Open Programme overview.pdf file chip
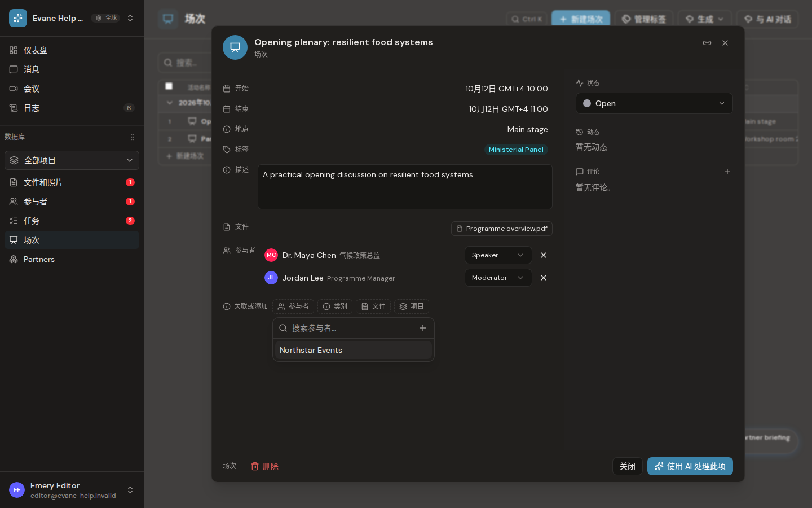 501,229
